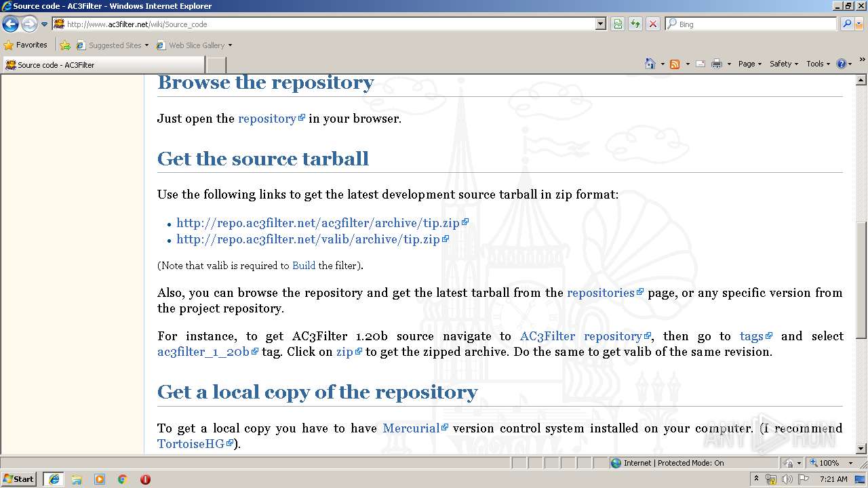Open the Safety menu

tap(784, 64)
